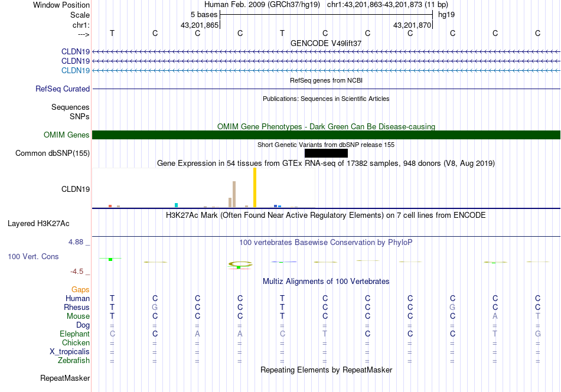Screen dimensions: 561x392
Task: Click the orange Gaps label
Action: click(x=80, y=289)
